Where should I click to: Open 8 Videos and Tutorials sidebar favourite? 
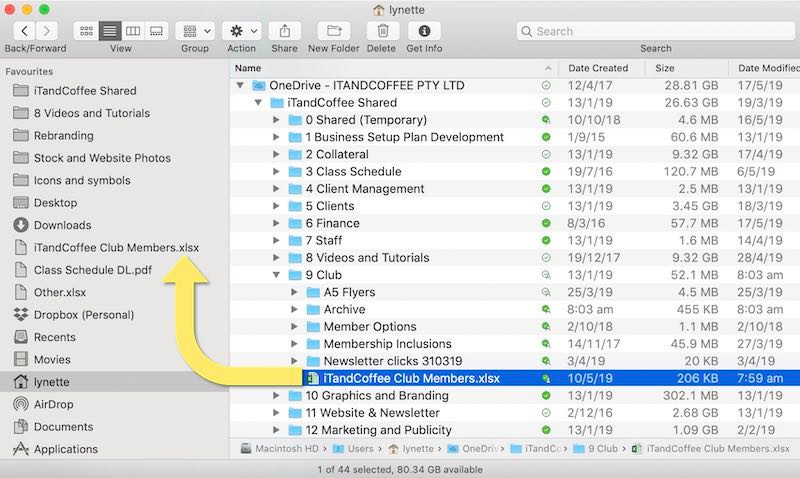coord(92,113)
